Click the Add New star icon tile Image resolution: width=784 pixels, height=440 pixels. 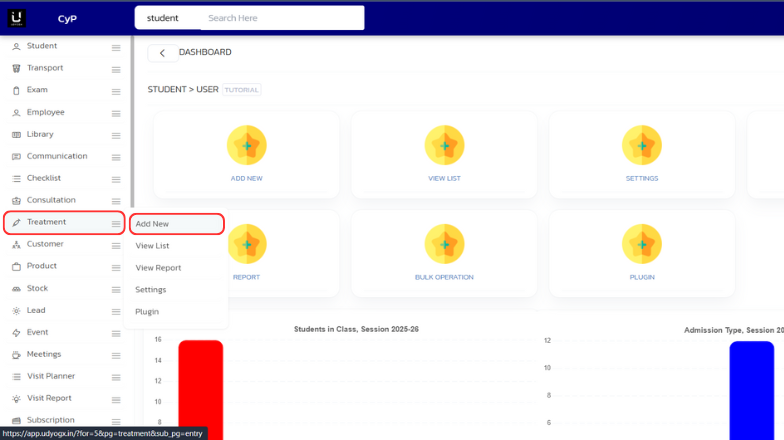(x=246, y=145)
